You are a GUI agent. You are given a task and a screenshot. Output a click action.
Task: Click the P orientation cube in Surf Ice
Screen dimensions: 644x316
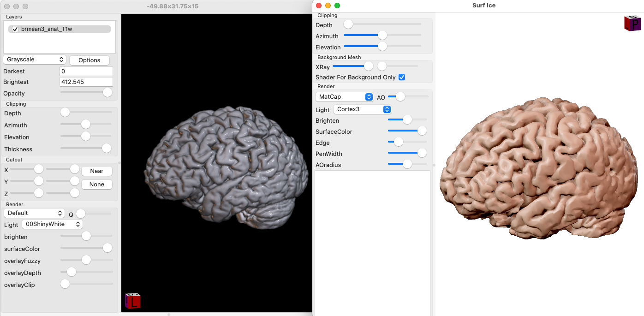[632, 23]
